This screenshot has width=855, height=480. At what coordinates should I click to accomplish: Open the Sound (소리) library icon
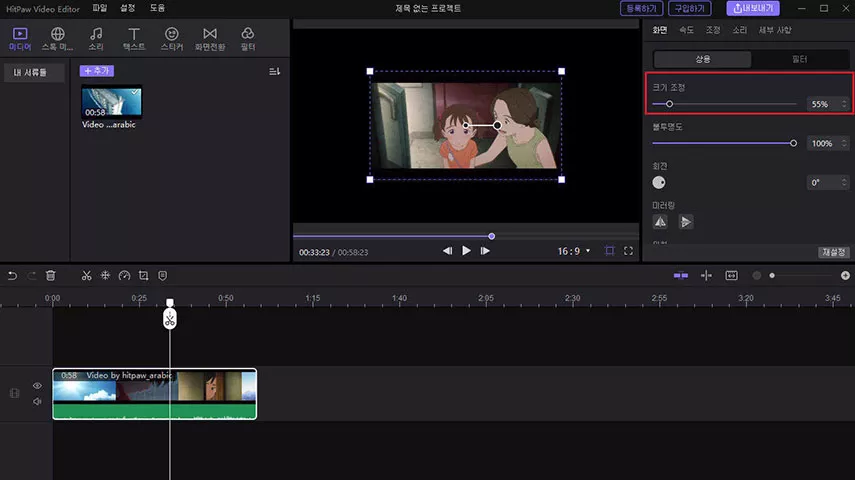[96, 39]
